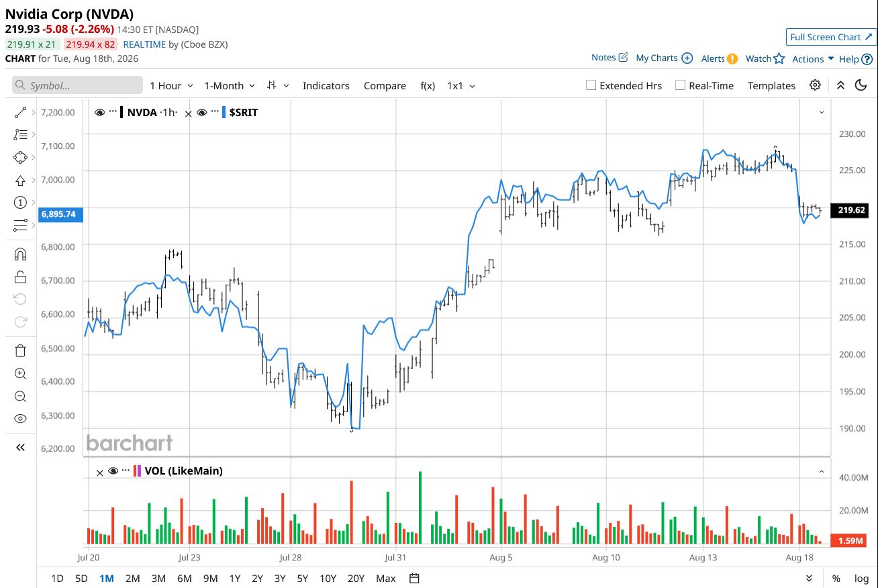
Task: Zoom in on the chart
Action: tap(20, 374)
